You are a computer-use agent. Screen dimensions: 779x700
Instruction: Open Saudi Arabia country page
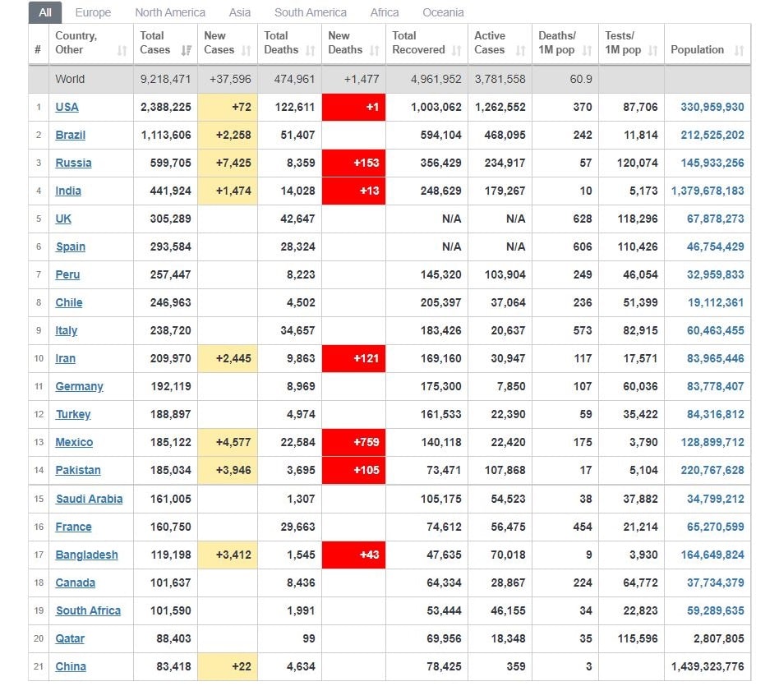[x=89, y=499]
